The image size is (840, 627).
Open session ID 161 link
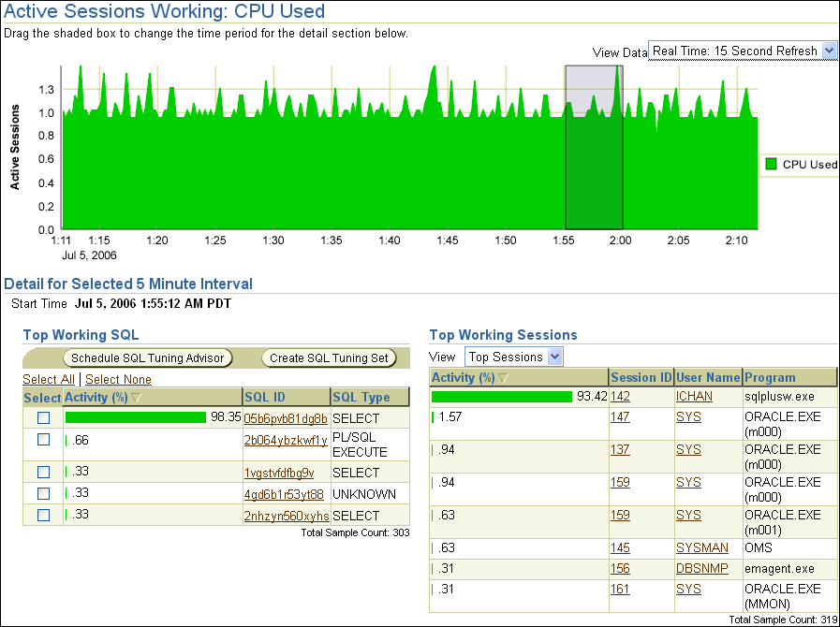620,589
